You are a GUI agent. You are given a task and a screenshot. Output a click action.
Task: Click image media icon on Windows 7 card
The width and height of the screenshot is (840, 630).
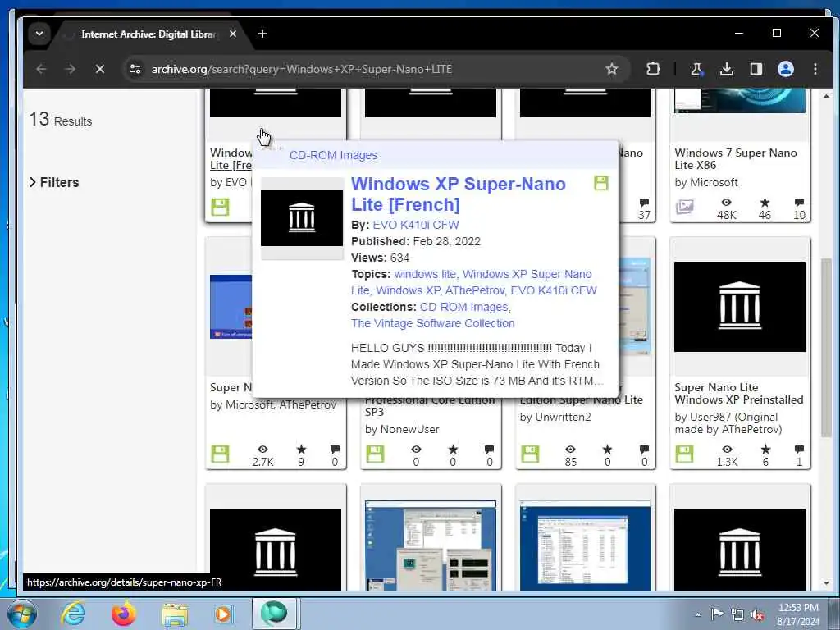[x=684, y=207]
